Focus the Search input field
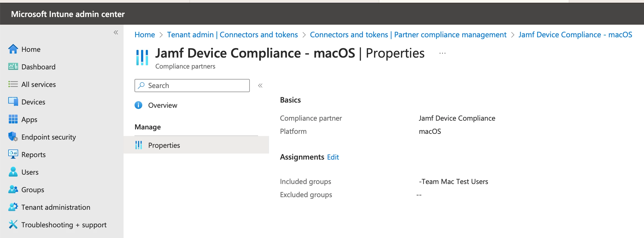This screenshot has height=238, width=644. click(192, 86)
